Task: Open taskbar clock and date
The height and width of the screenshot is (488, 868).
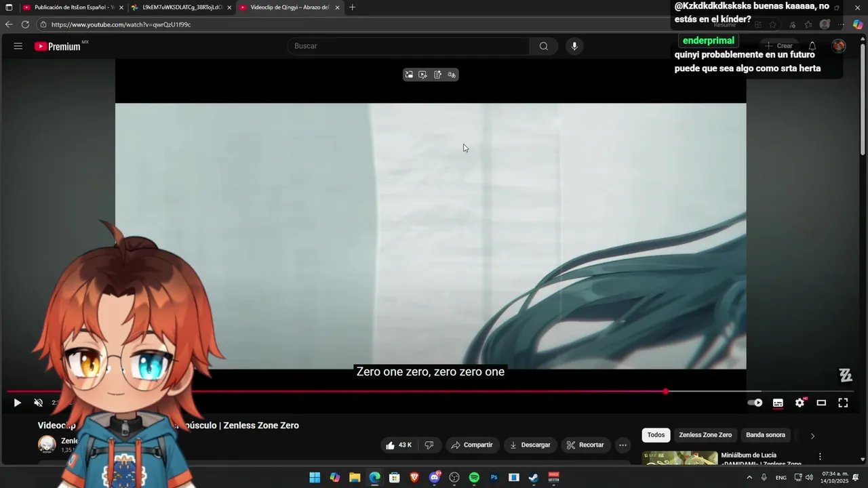Action: [x=835, y=477]
